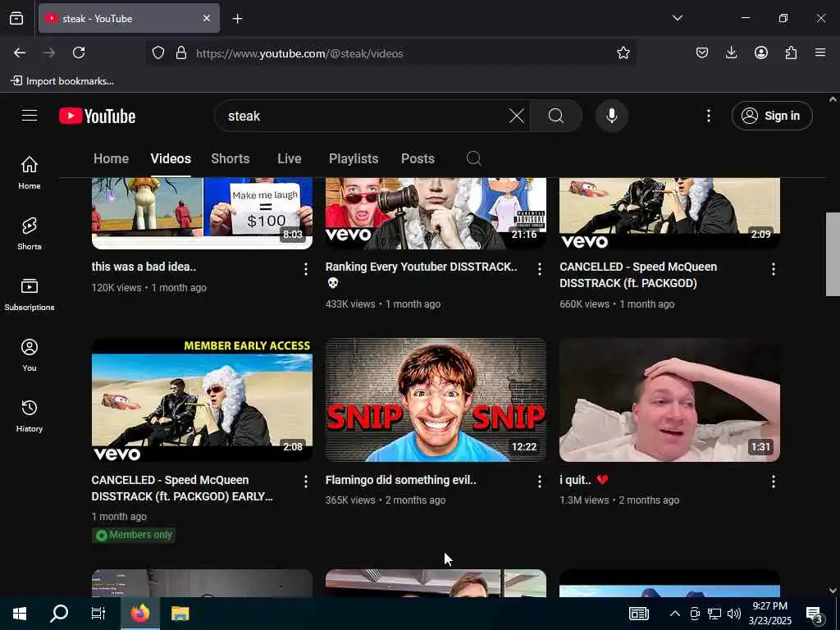The height and width of the screenshot is (630, 840).
Task: Clear the steak search text
Action: (517, 116)
